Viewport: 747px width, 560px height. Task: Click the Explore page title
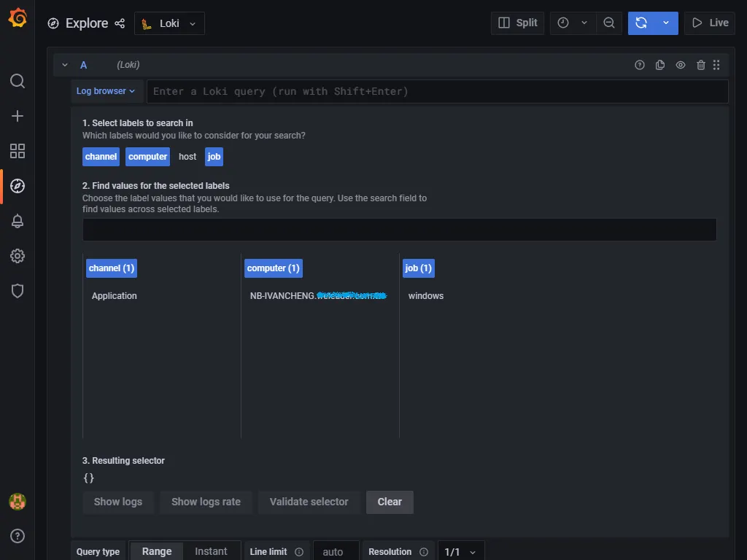pyautogui.click(x=87, y=23)
